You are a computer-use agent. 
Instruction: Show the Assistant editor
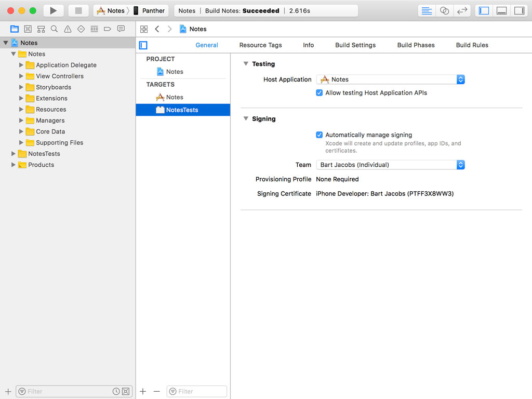click(444, 10)
